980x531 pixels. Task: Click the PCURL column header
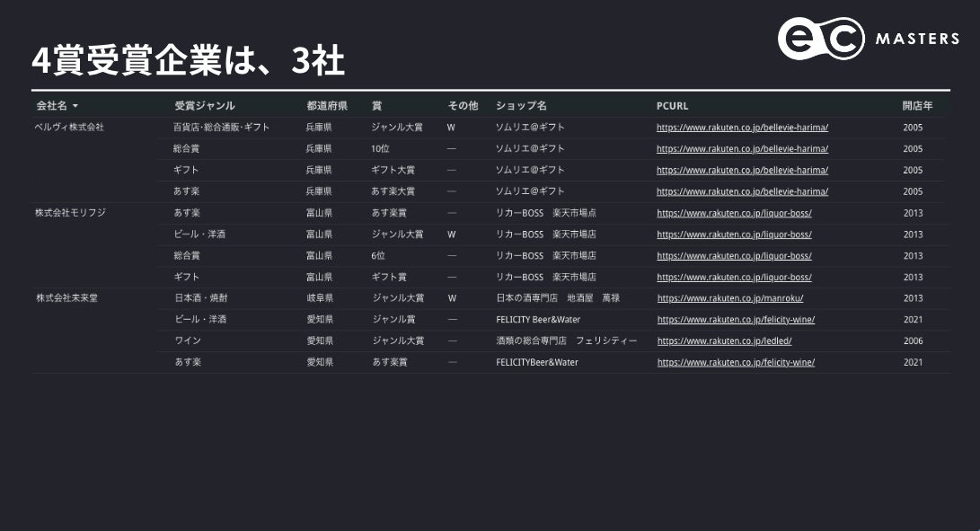click(673, 106)
